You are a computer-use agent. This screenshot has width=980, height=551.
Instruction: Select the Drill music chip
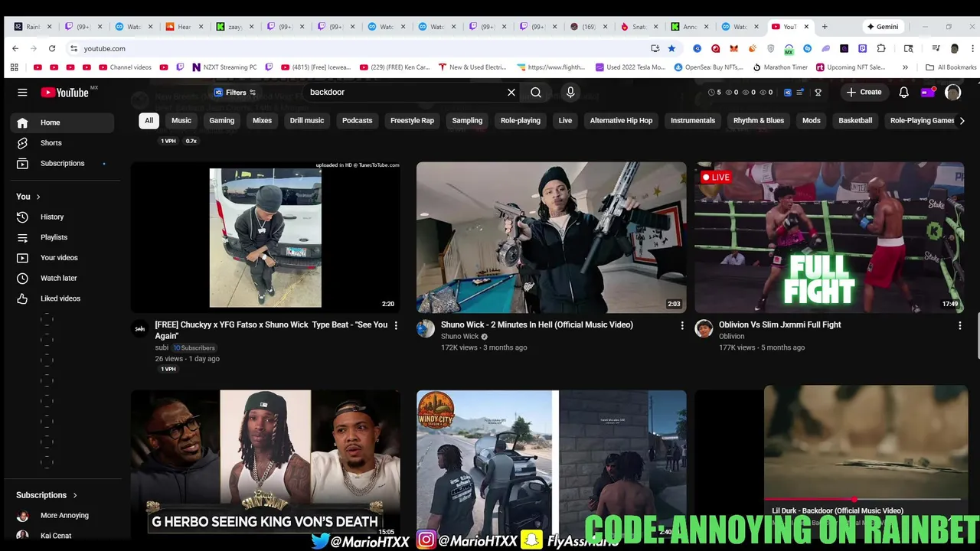tap(307, 121)
